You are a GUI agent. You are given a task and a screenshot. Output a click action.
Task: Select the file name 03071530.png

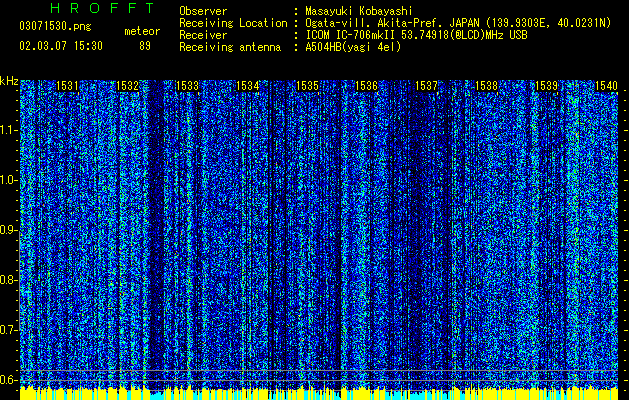tap(55, 26)
